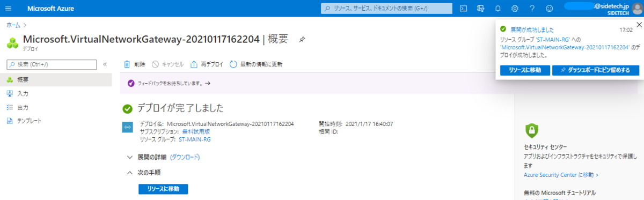Click the Security Center shield icon
Viewport: 644px width, 200px height.
click(531, 131)
